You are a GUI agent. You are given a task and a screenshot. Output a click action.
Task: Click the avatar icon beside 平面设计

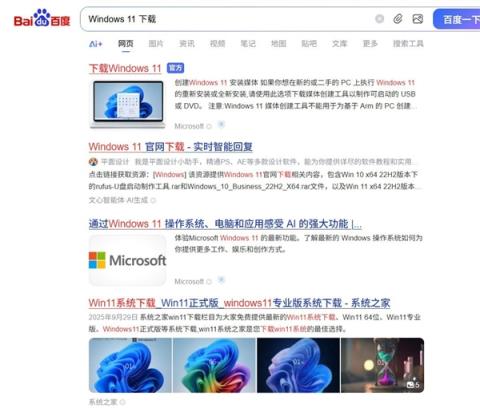[x=93, y=162]
